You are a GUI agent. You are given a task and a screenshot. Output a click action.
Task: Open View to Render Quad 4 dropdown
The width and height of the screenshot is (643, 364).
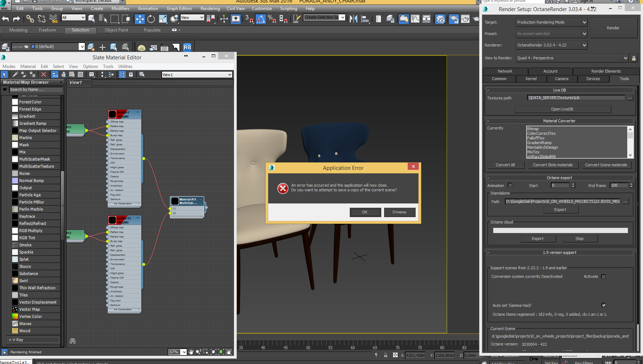[572, 58]
